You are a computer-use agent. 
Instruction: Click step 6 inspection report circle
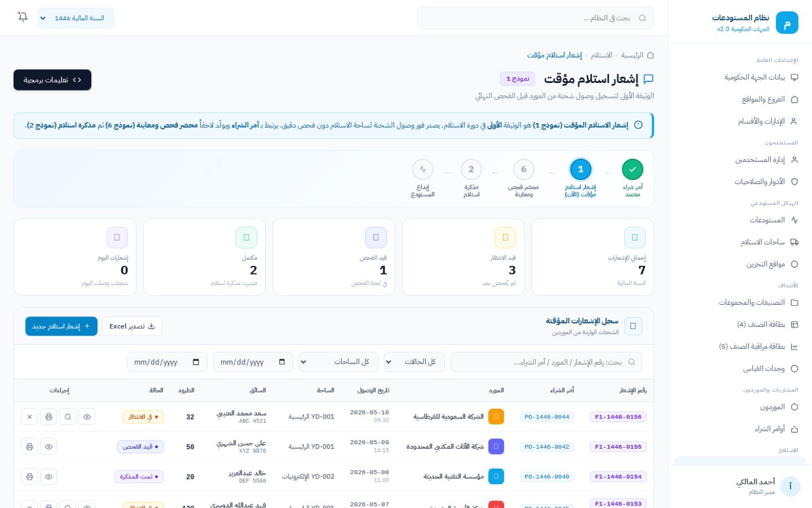(524, 170)
